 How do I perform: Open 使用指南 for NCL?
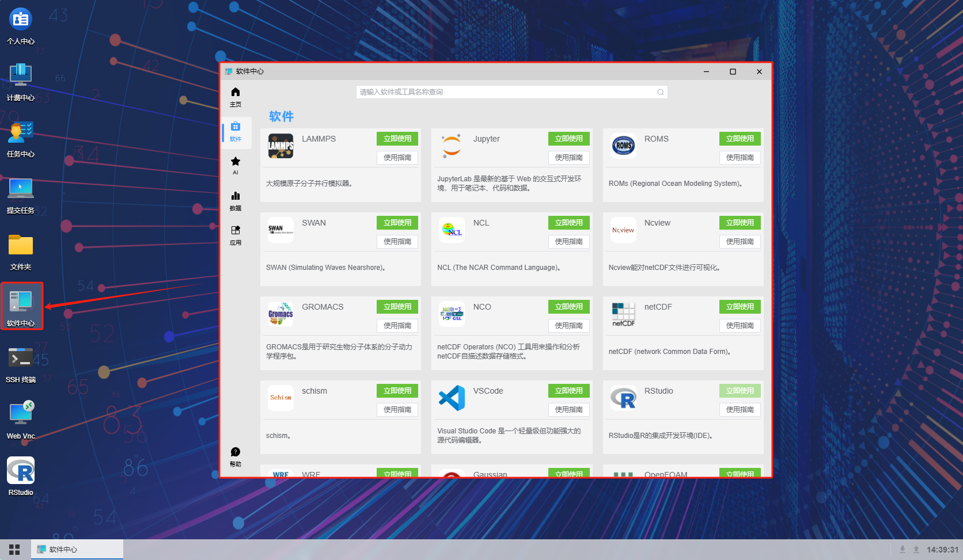(569, 242)
